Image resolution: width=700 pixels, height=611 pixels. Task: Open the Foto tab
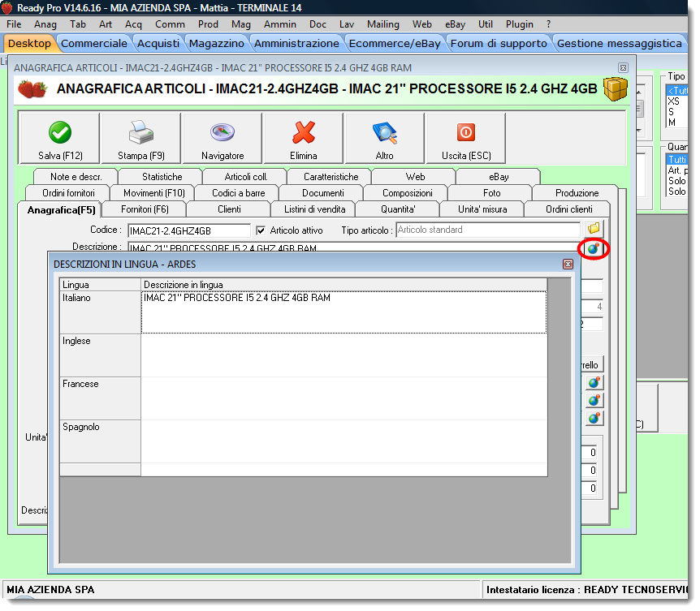[x=491, y=193]
